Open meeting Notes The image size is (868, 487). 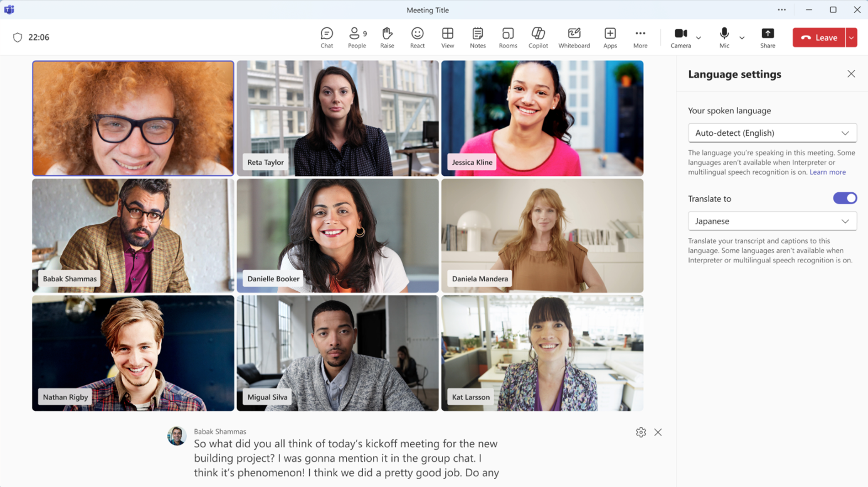tap(477, 37)
